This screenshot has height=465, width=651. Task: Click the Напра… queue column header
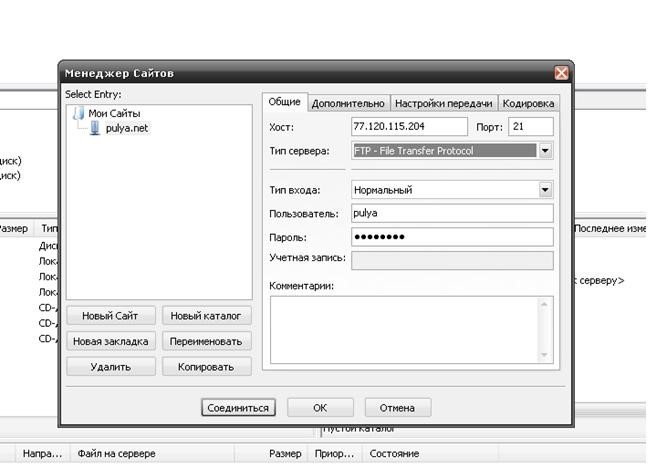pos(42,453)
